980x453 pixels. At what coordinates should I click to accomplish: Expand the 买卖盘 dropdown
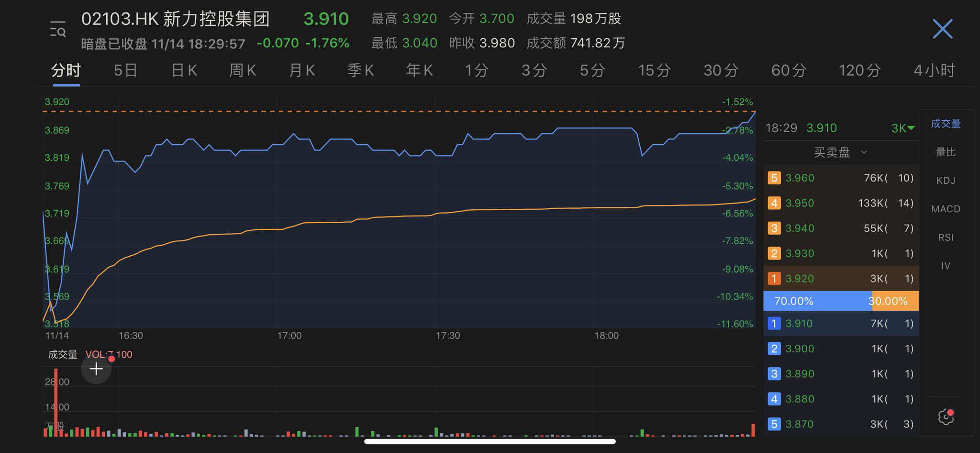[841, 153]
